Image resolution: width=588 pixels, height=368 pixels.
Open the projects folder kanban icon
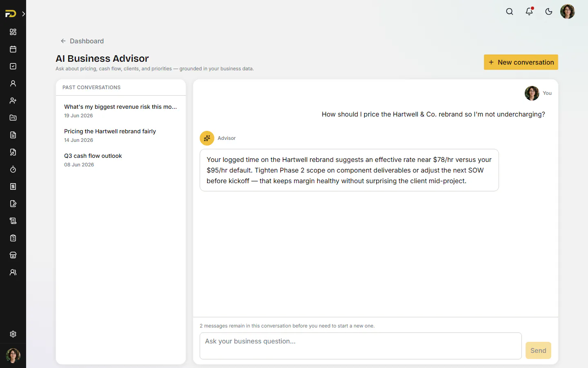click(x=13, y=118)
